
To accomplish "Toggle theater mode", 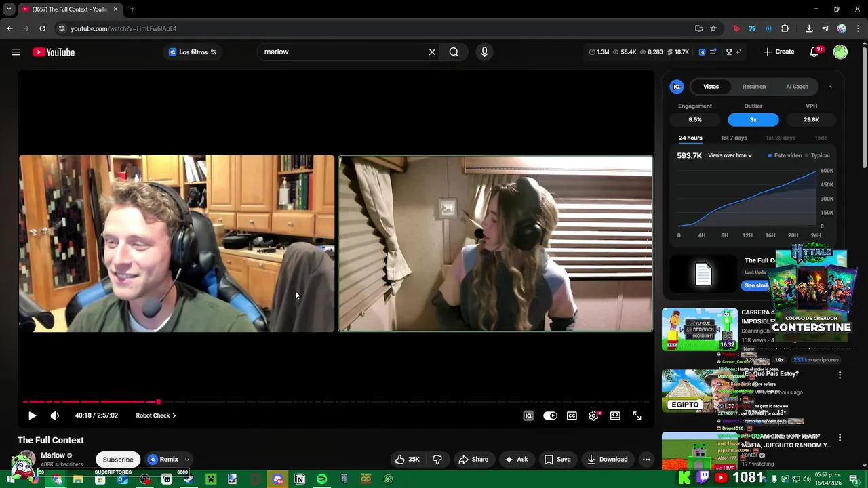I will [615, 415].
